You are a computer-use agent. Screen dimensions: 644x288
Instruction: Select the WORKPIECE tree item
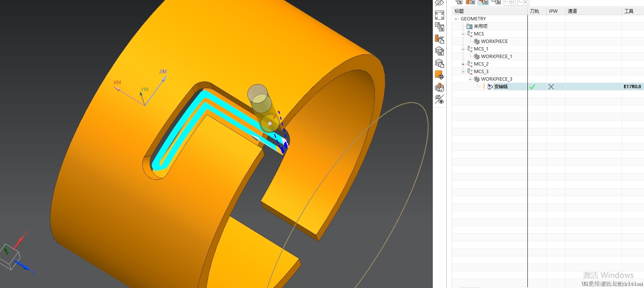[x=494, y=41]
